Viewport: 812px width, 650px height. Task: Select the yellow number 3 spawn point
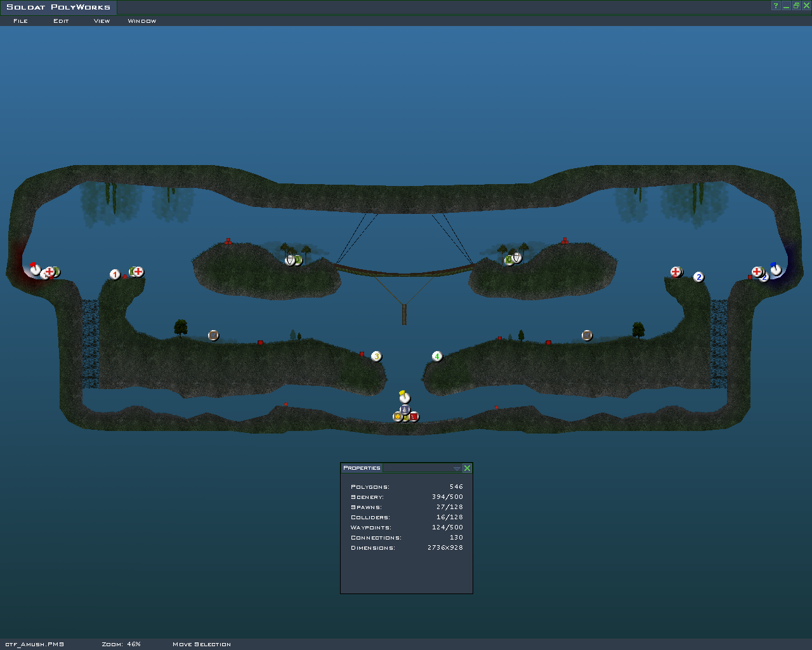pos(376,357)
